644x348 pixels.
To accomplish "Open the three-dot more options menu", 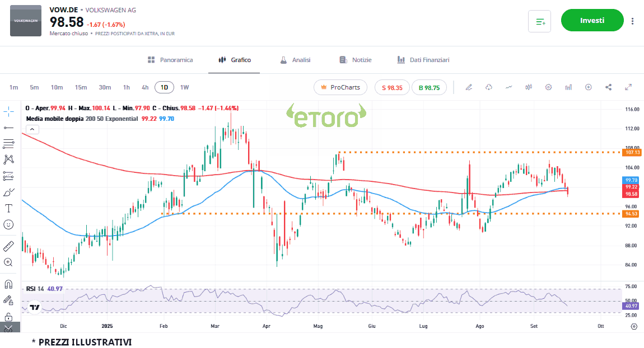I will (633, 21).
